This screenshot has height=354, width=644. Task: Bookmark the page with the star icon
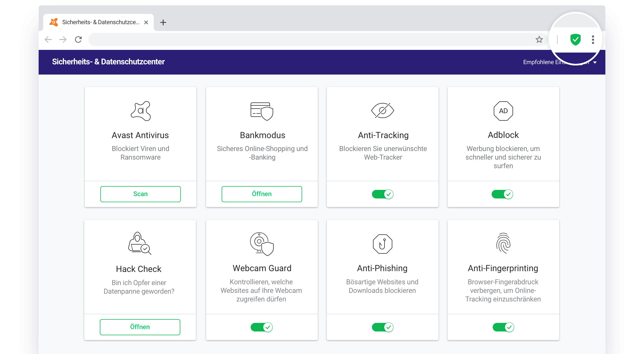pos(539,40)
